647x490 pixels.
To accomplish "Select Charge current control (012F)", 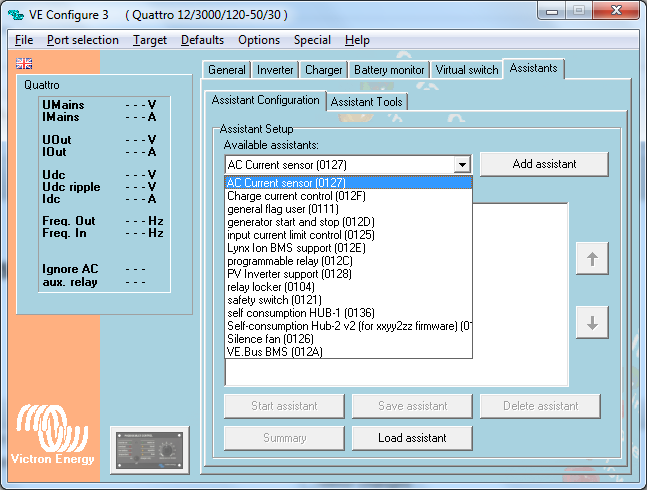I will click(348, 196).
